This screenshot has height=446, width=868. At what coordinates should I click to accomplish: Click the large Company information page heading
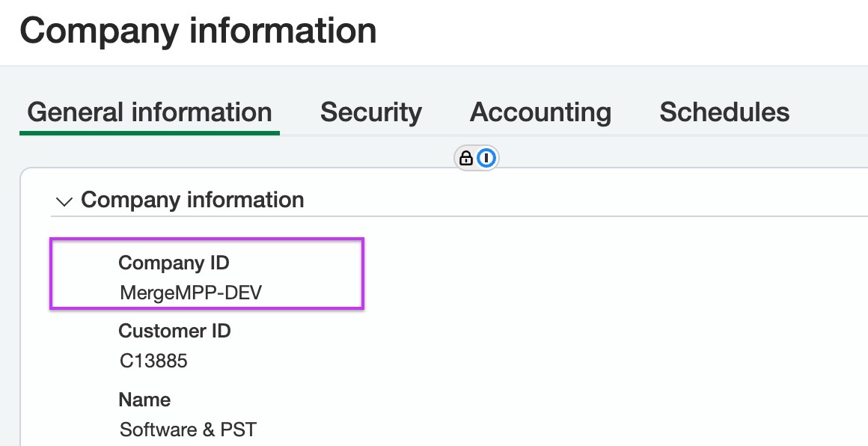pyautogui.click(x=198, y=30)
